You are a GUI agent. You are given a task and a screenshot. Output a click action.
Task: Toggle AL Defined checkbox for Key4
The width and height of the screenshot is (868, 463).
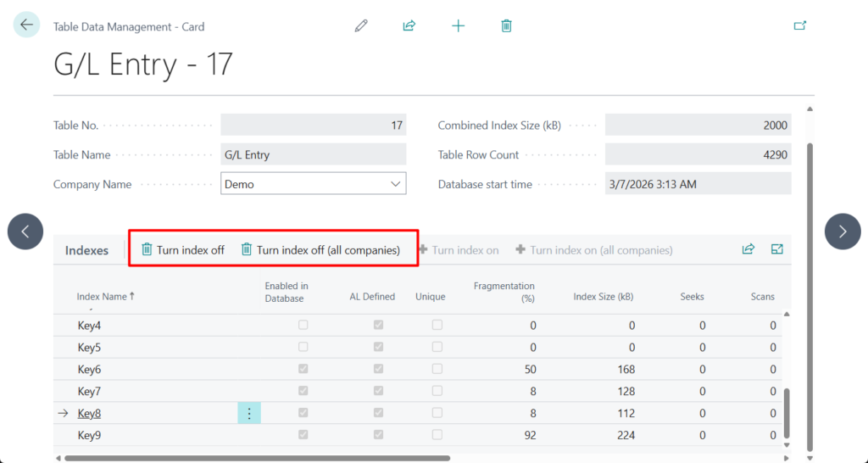coord(378,325)
